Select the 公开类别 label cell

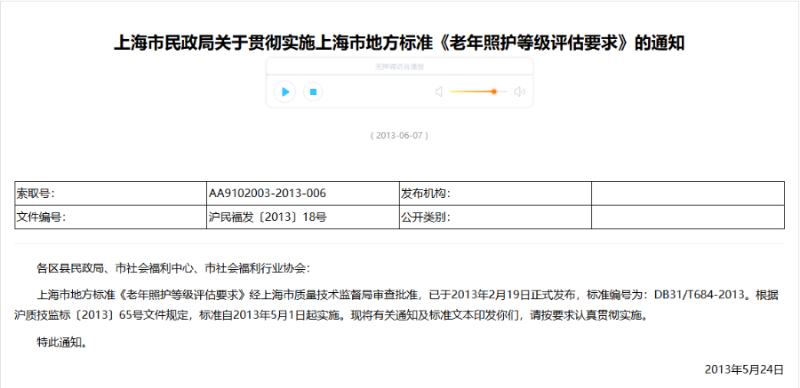pyautogui.click(x=495, y=217)
